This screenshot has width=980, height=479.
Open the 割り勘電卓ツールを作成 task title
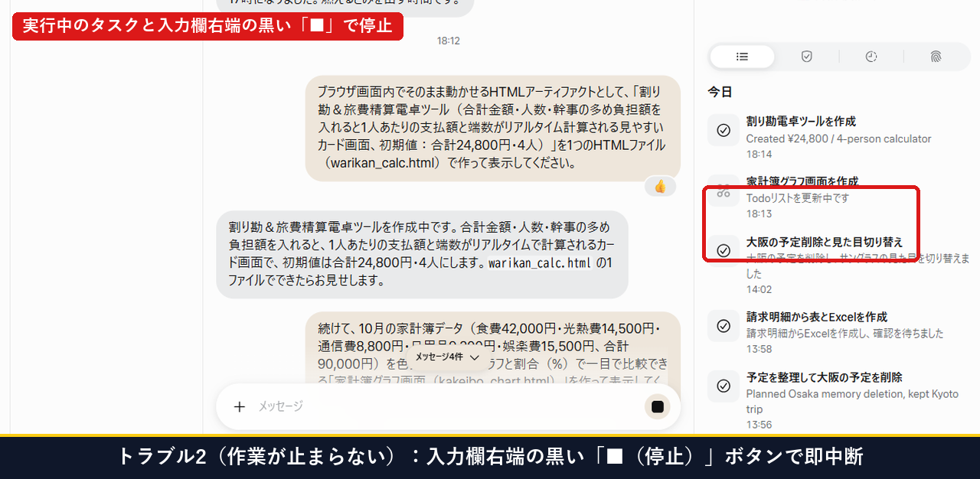(801, 121)
